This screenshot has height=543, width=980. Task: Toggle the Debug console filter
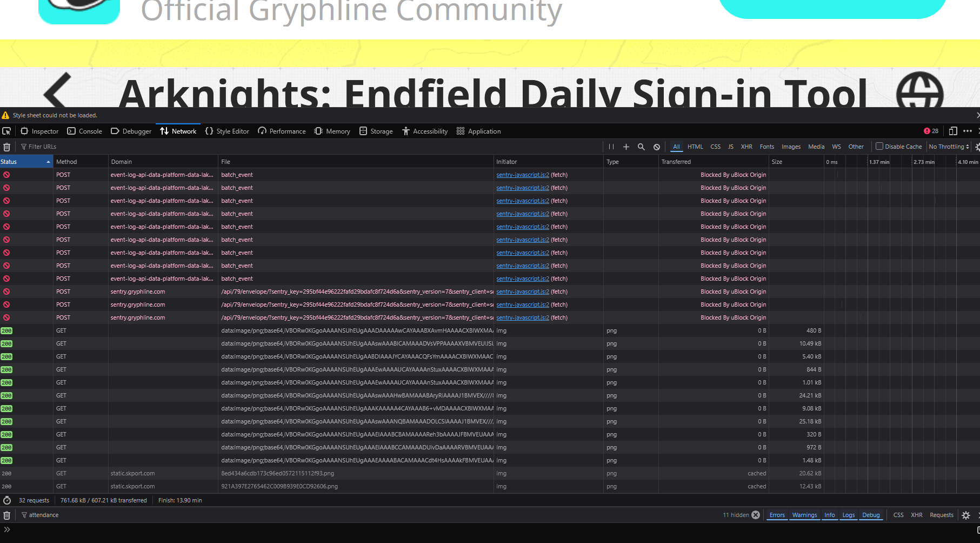pyautogui.click(x=871, y=515)
